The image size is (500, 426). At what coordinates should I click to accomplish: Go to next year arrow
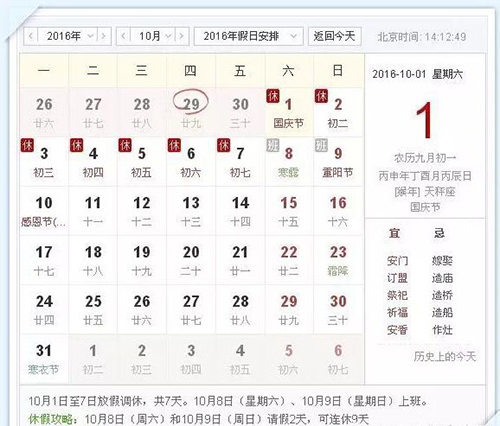(x=104, y=36)
